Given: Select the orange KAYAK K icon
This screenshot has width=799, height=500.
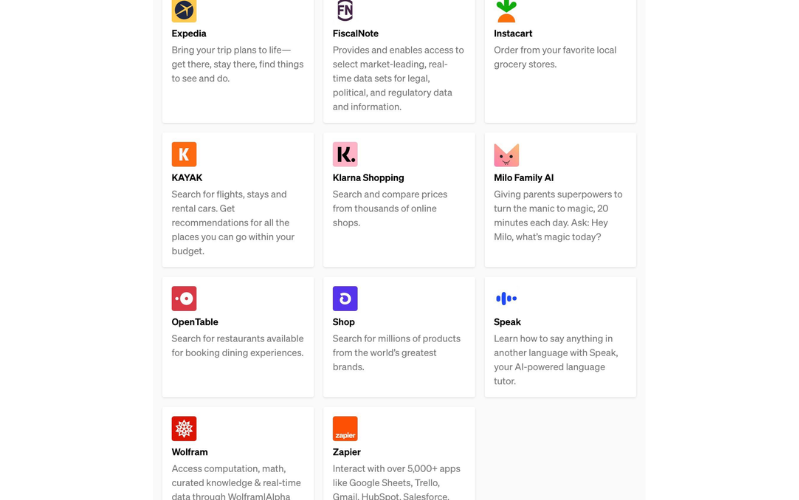Looking at the screenshot, I should point(184,154).
